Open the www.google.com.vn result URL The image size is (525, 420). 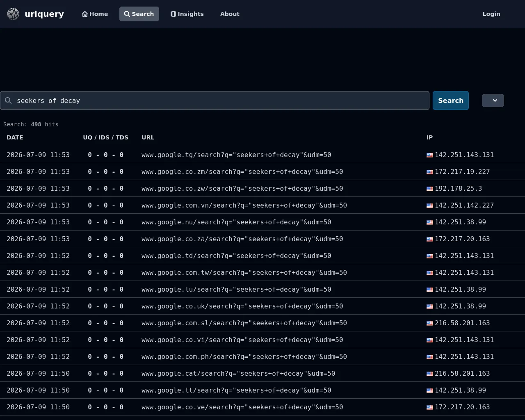pos(244,205)
